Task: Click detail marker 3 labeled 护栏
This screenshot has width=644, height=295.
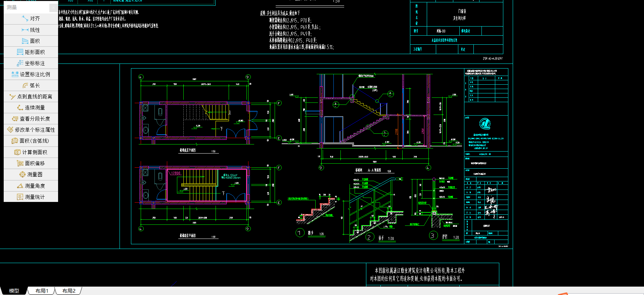Action: pos(433,236)
